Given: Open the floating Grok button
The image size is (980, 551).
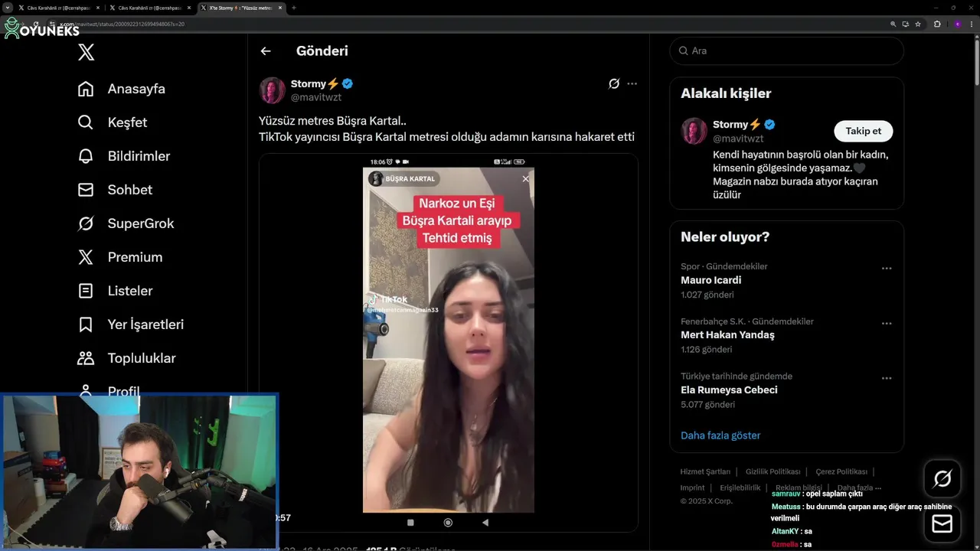Looking at the screenshot, I should tap(942, 479).
